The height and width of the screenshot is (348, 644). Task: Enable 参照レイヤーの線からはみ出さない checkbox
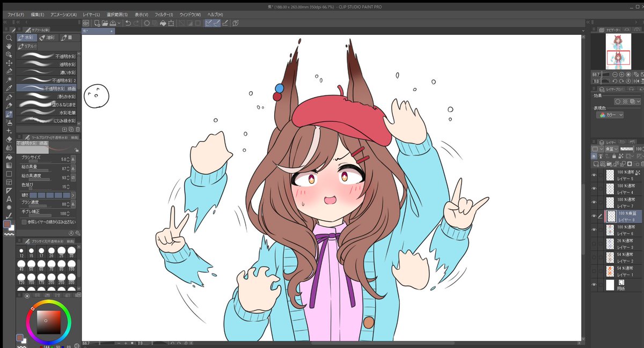(x=24, y=221)
